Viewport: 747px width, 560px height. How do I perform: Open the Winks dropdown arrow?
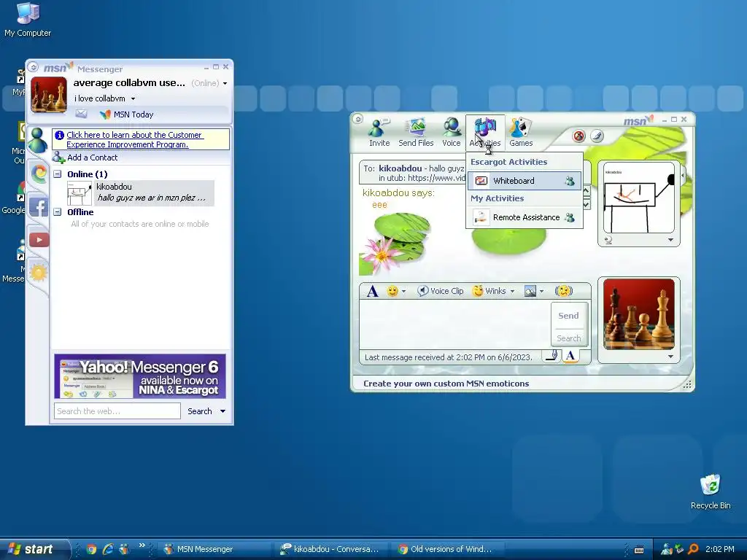pyautogui.click(x=512, y=291)
